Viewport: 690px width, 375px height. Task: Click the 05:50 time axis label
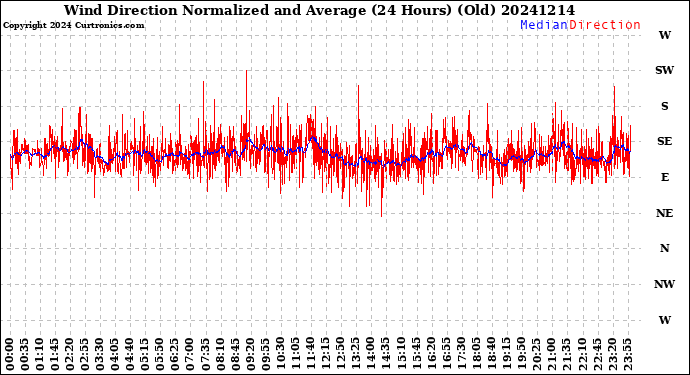[160, 354]
